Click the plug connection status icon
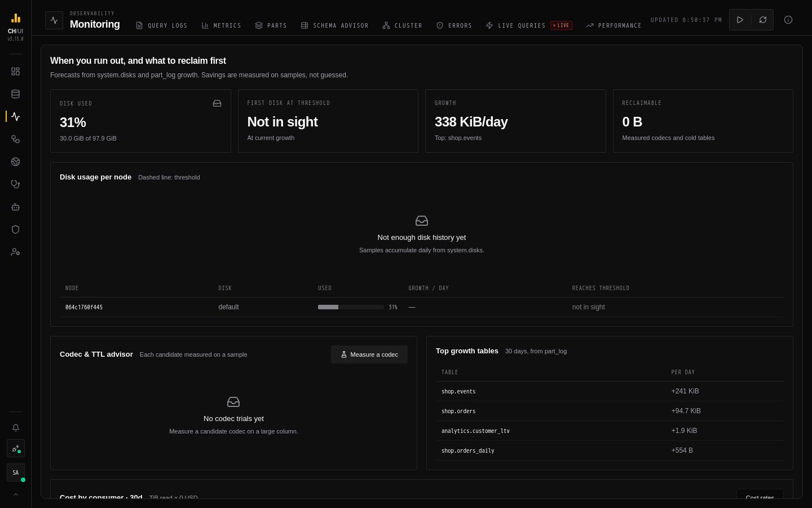The height and width of the screenshot is (508, 812). coord(16,449)
